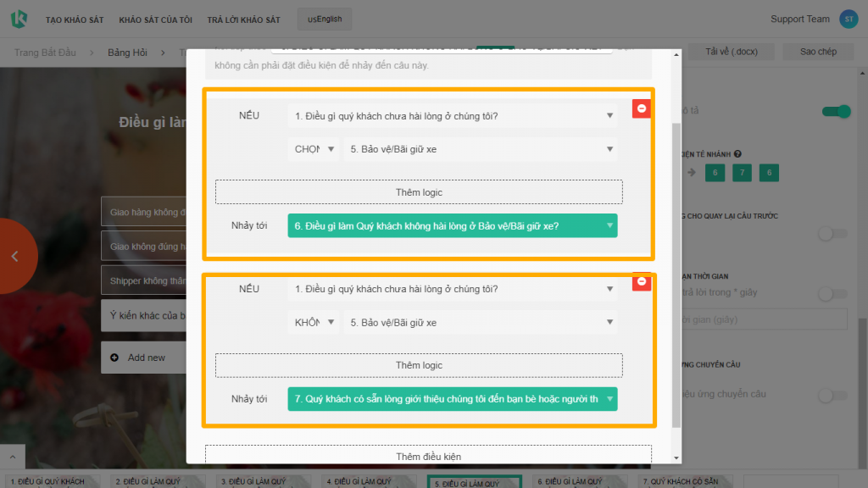Remove first NẾU condition block
Screen dimensions: 868x488
[642, 108]
